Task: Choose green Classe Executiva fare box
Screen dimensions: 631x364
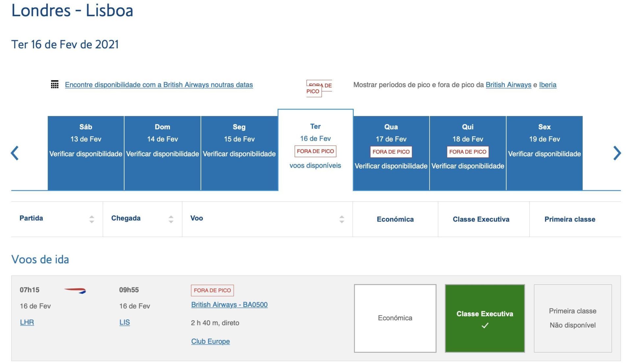Action: tap(485, 318)
